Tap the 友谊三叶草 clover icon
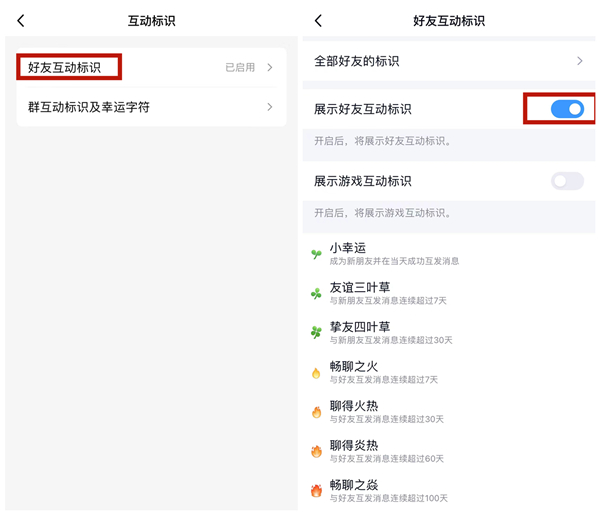The width and height of the screenshot is (600, 515). coord(317,294)
